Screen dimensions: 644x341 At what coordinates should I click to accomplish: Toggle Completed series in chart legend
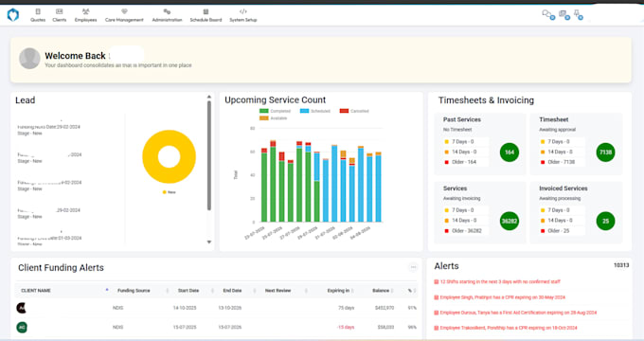pyautogui.click(x=275, y=111)
